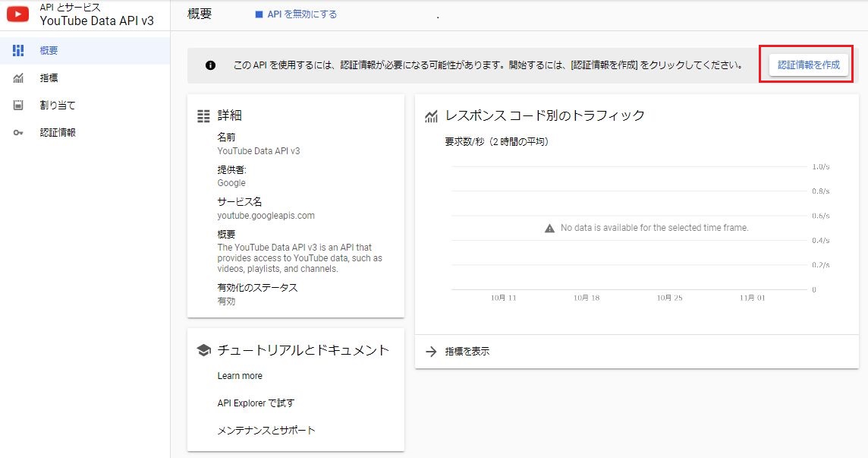Open 認証情報 in the left sidebar
Image resolution: width=868 pixels, height=458 pixels.
[x=85, y=132]
